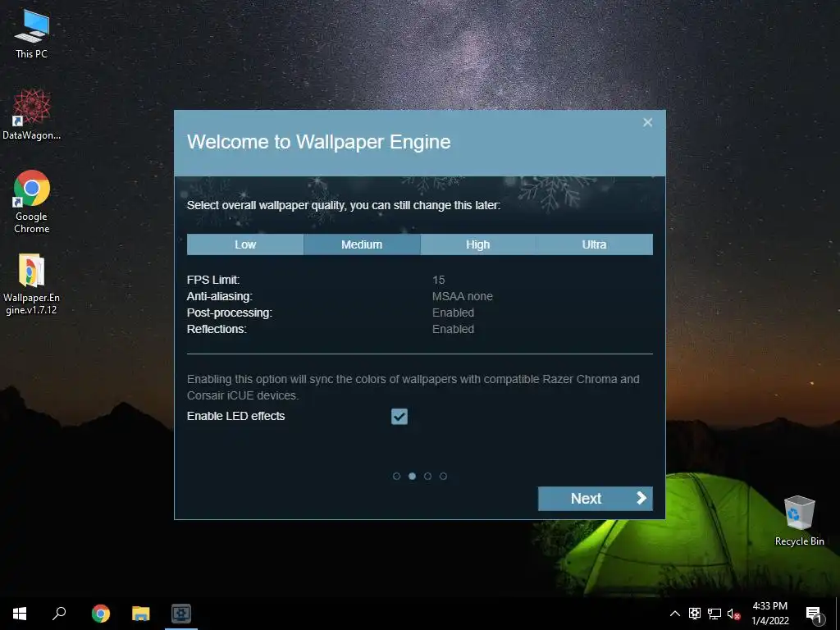Open the Windows Start menu
The height and width of the screenshot is (630, 840).
point(20,614)
